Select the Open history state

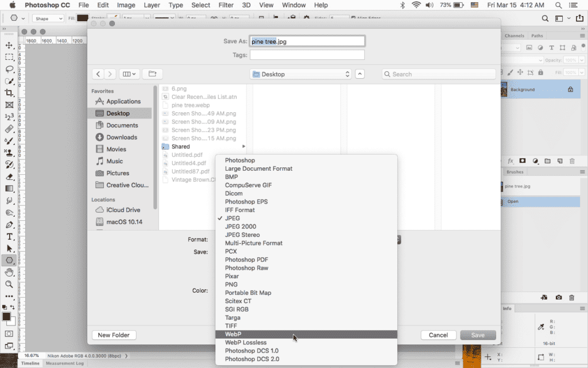(541, 202)
